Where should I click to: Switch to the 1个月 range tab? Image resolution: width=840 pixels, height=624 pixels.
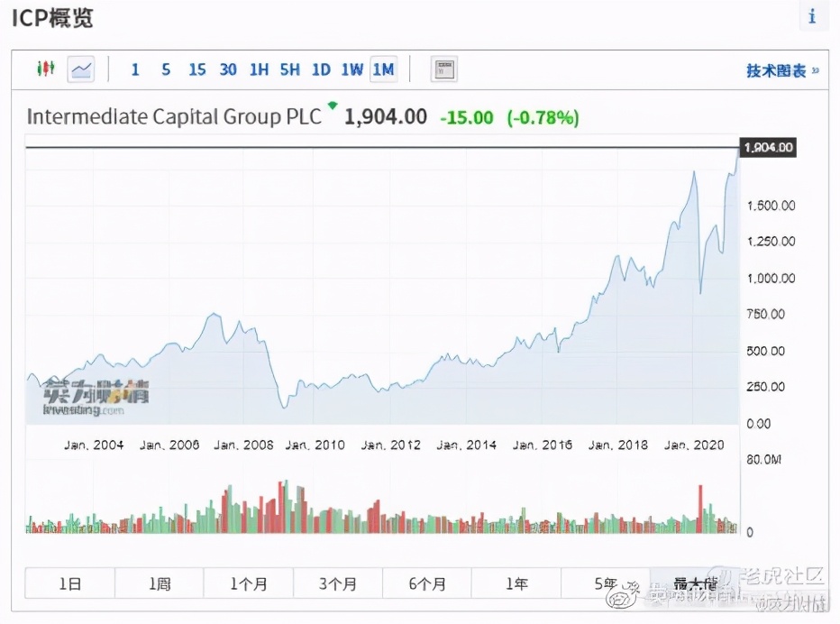point(248,583)
